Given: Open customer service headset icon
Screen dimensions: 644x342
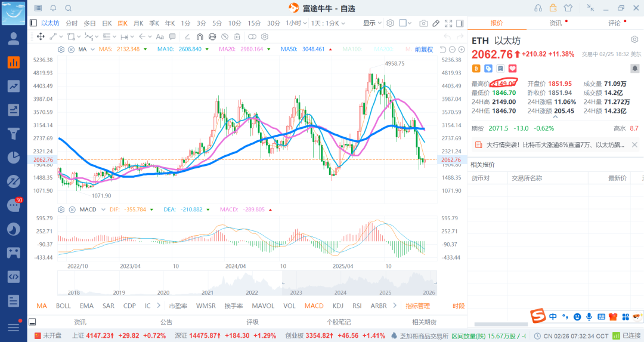Looking at the screenshot, I should point(538,8).
